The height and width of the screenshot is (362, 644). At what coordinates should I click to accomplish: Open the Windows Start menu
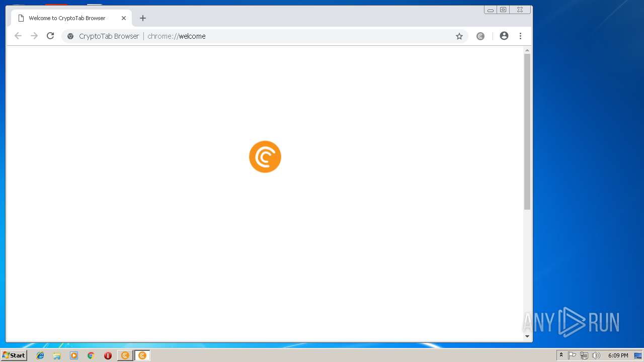(x=14, y=355)
